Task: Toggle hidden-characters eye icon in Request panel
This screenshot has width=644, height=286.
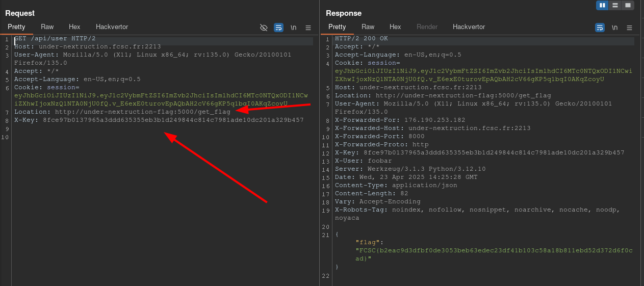Action: tap(264, 28)
